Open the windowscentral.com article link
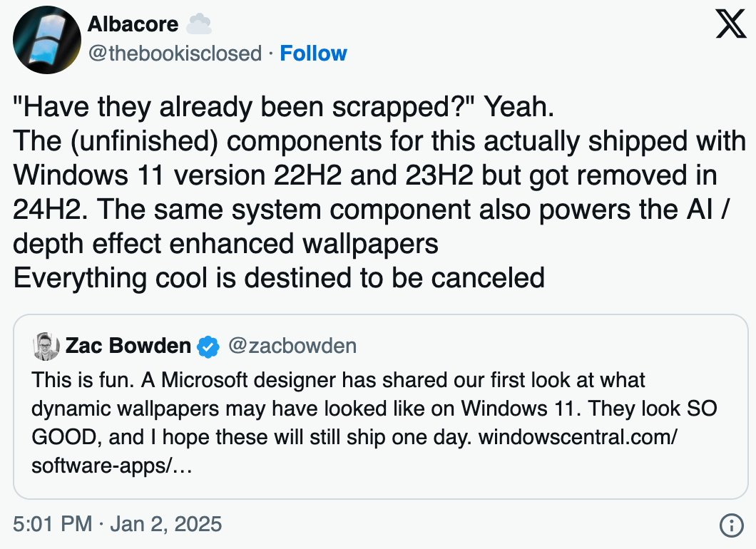 (x=578, y=437)
